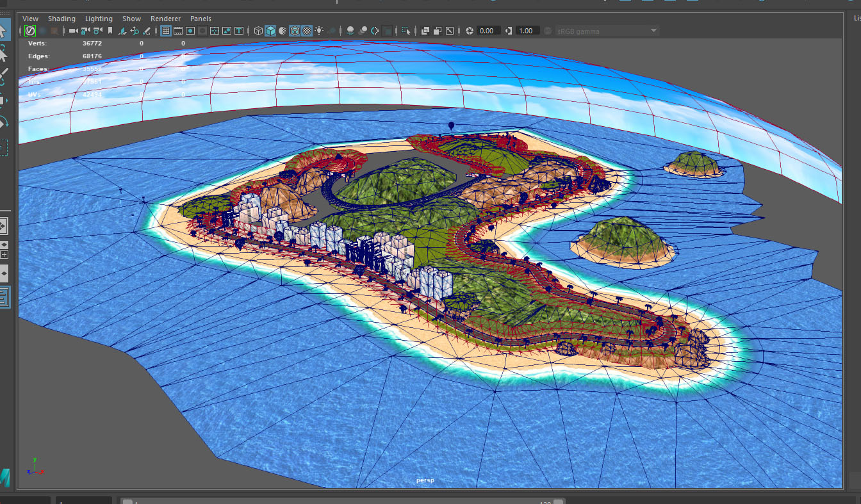Open the Renderer menu
The height and width of the screenshot is (504, 861).
click(x=165, y=19)
